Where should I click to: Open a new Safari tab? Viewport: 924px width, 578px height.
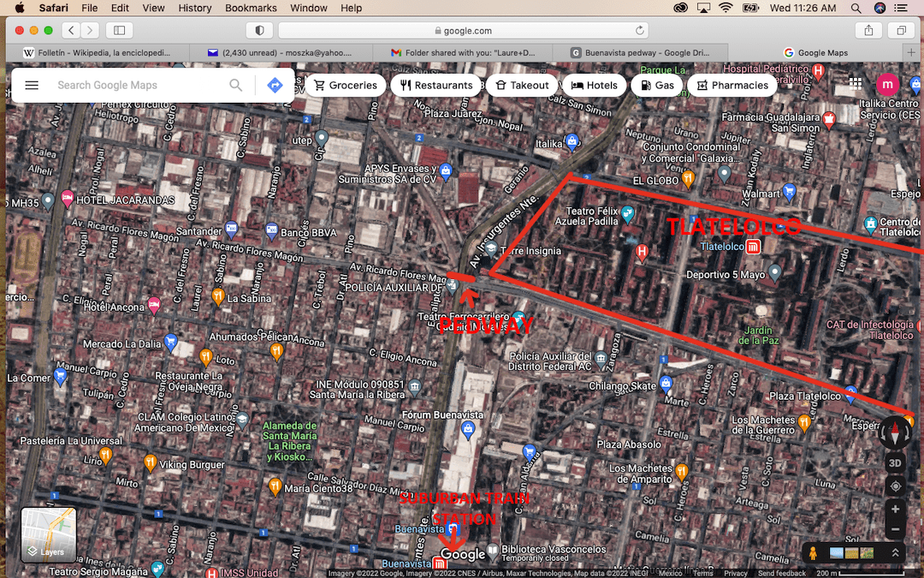click(911, 52)
